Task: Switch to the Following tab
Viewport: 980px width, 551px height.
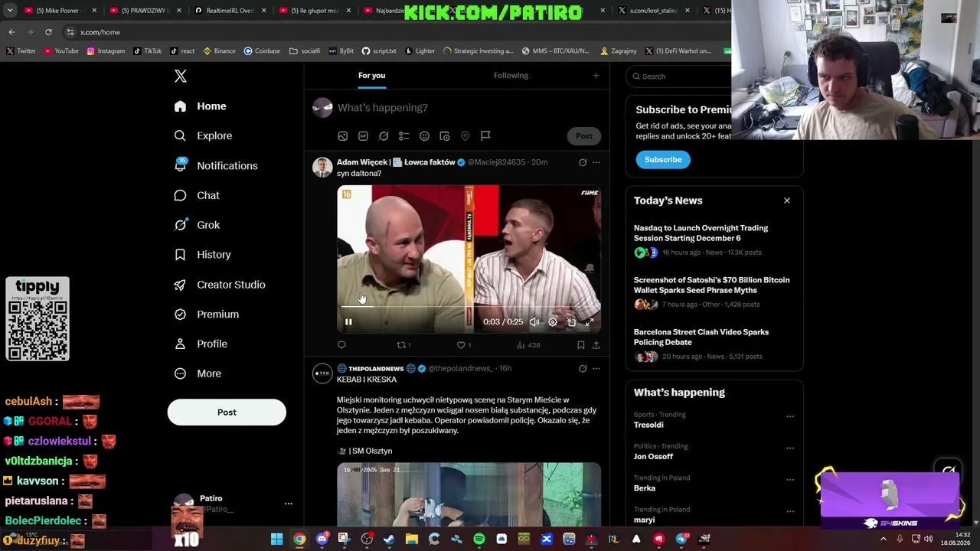Action: (511, 76)
